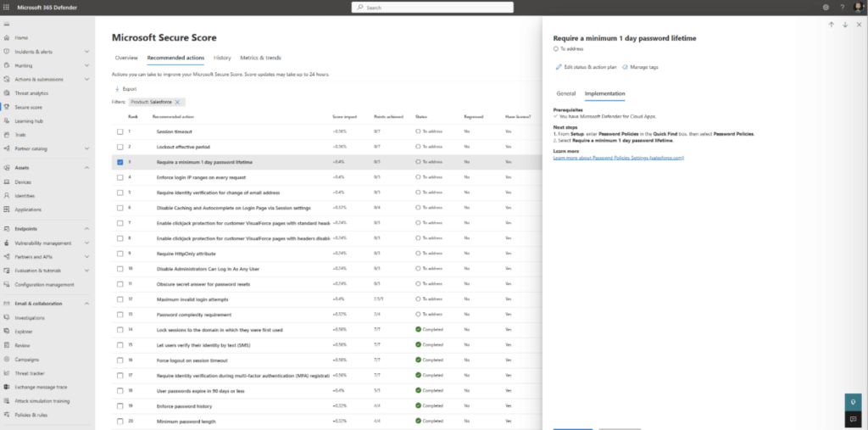Switch to General tab in flyout

click(x=565, y=93)
